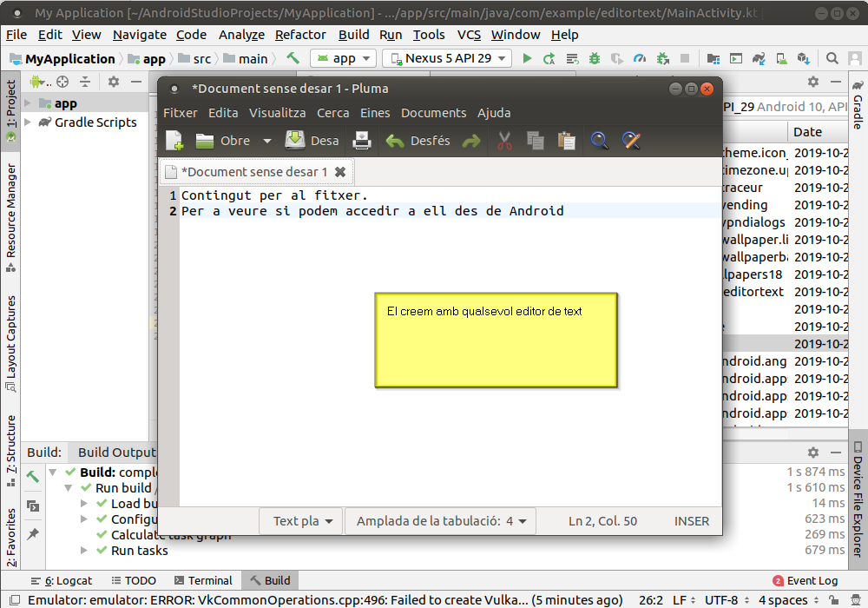
Task: Open the 1: Project side tab
Action: (x=10, y=110)
